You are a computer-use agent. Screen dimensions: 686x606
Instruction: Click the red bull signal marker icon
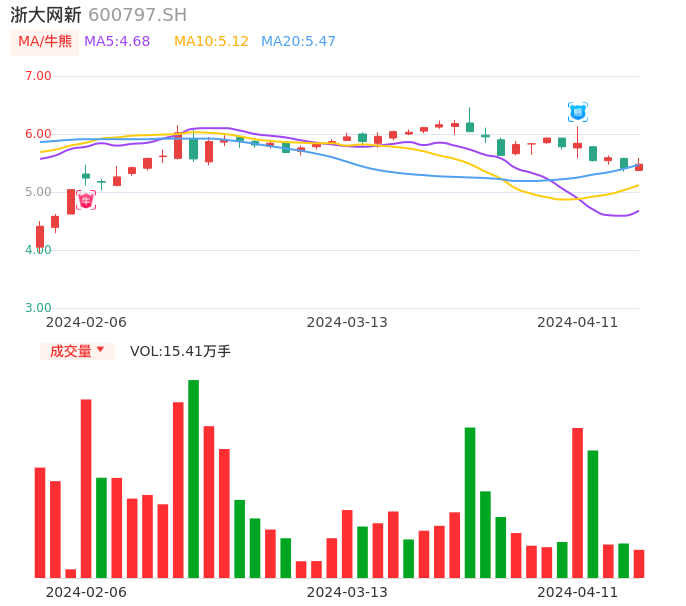pyautogui.click(x=86, y=200)
